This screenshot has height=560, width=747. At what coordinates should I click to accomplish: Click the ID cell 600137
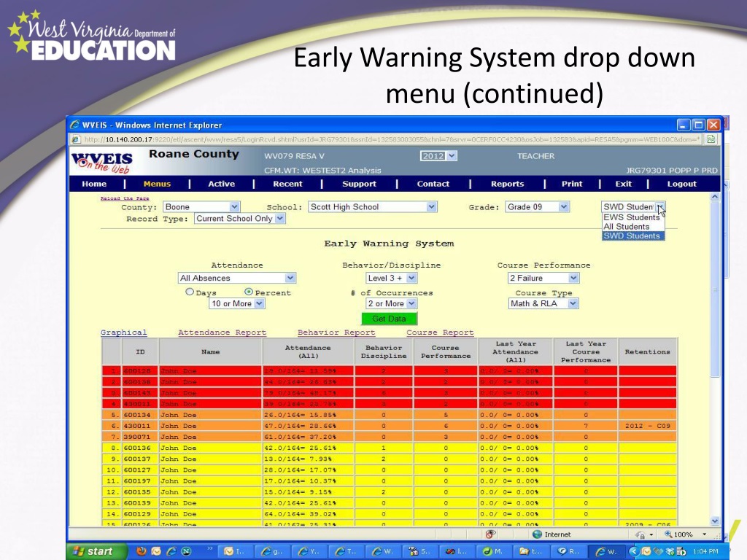[x=140, y=459]
